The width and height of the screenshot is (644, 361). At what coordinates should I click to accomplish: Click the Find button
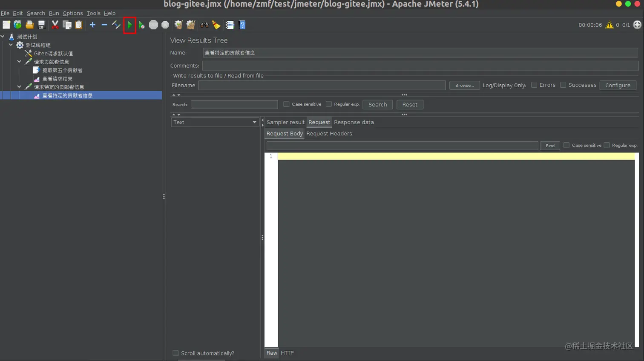click(x=550, y=146)
